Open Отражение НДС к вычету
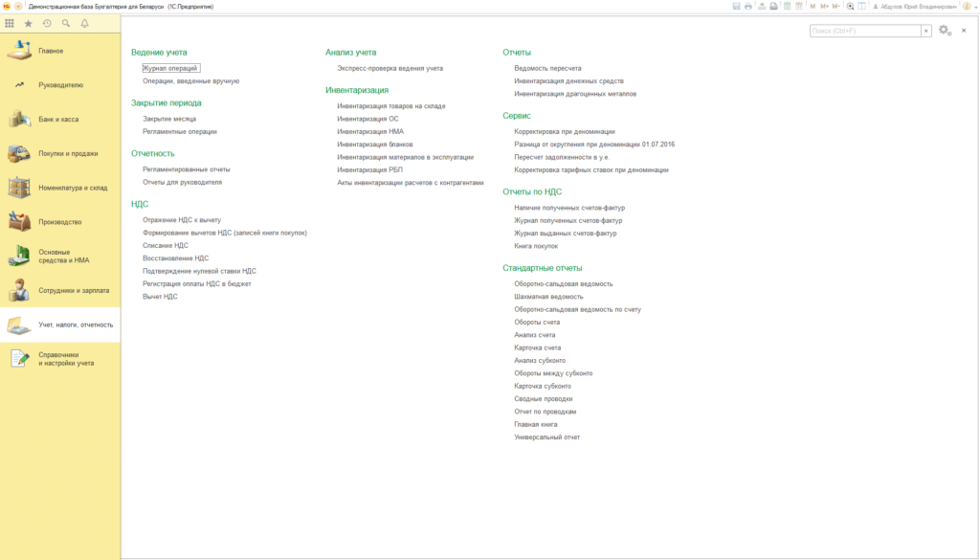The height and width of the screenshot is (560, 980). 181,220
